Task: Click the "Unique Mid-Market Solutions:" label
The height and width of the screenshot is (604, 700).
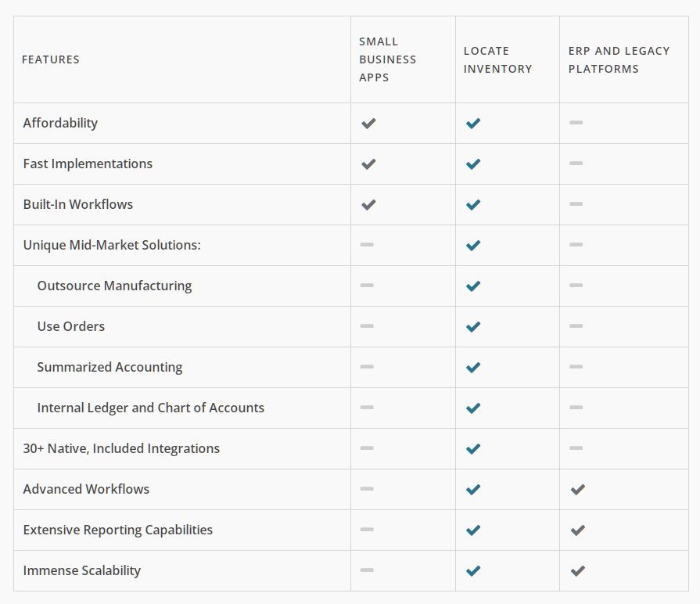Action: (112, 245)
